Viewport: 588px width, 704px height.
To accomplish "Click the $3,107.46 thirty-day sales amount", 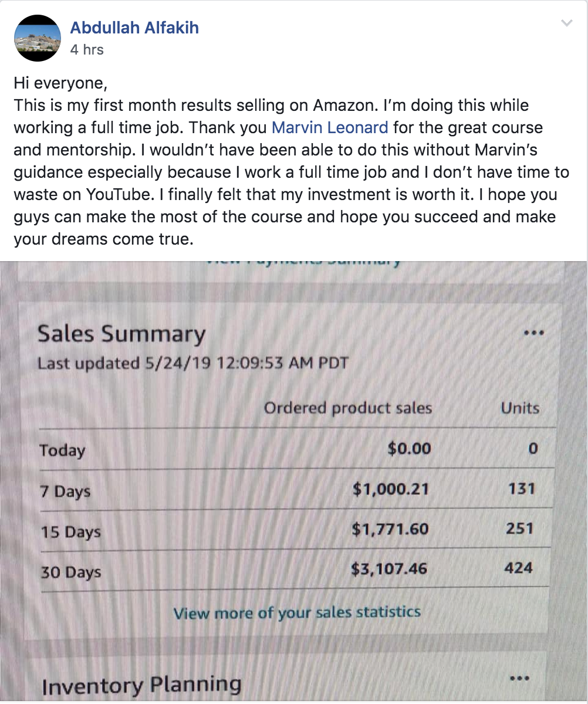I will 389,568.
